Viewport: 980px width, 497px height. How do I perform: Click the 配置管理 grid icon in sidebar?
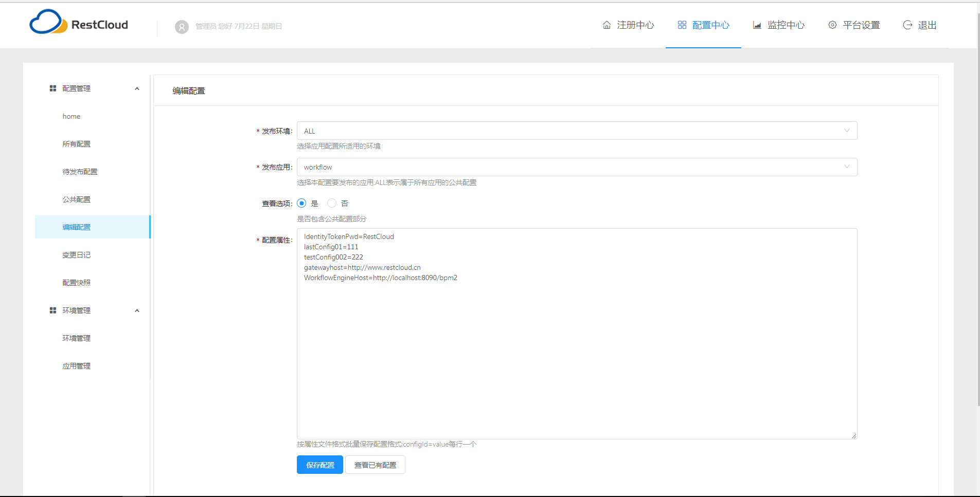[x=52, y=88]
